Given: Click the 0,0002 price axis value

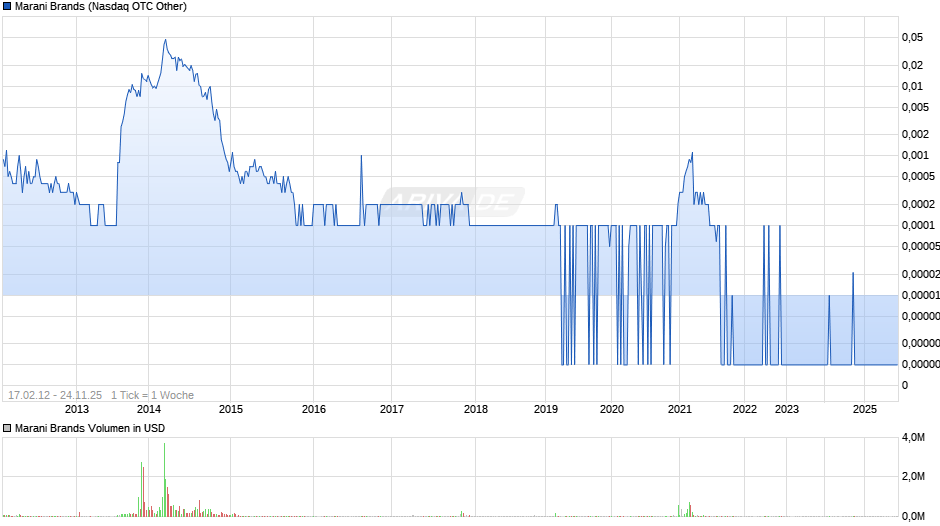Looking at the screenshot, I should click(918, 205).
